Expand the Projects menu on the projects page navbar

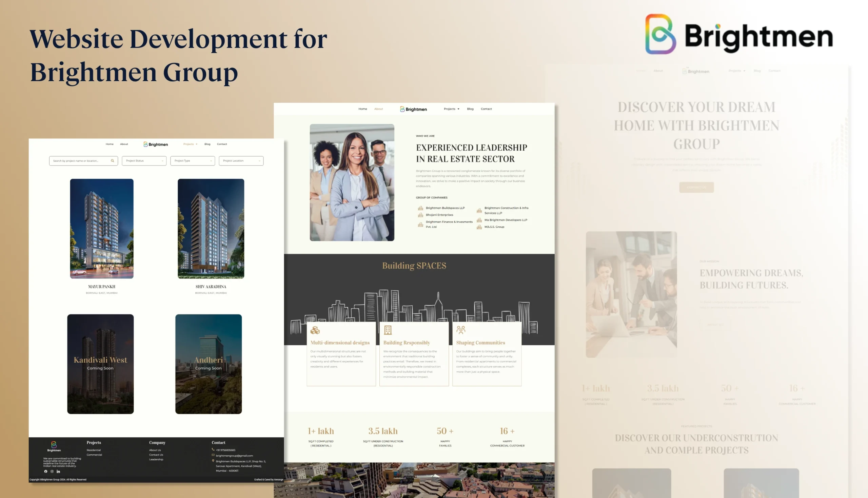coord(191,144)
